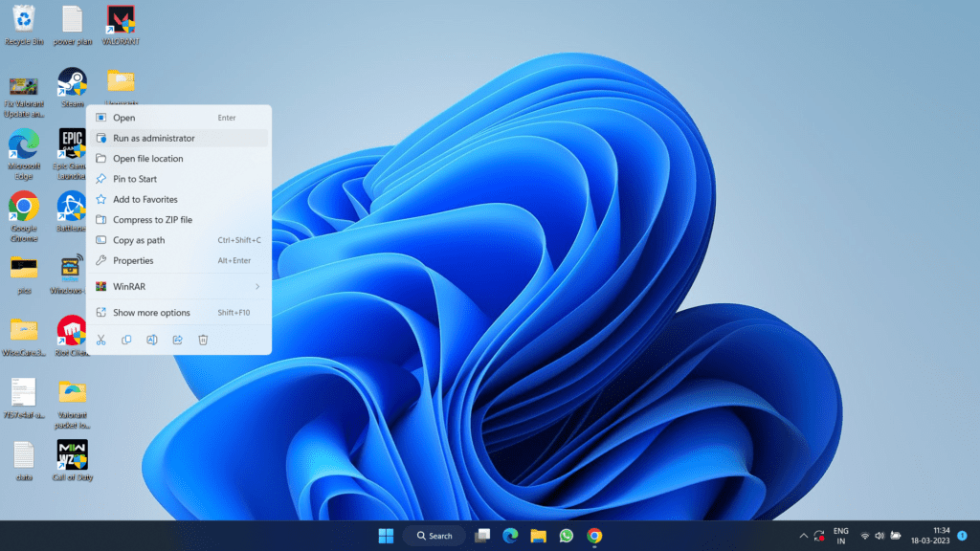This screenshot has width=980, height=551.
Task: Select the Steam desktop shortcut
Action: pyautogui.click(x=72, y=87)
